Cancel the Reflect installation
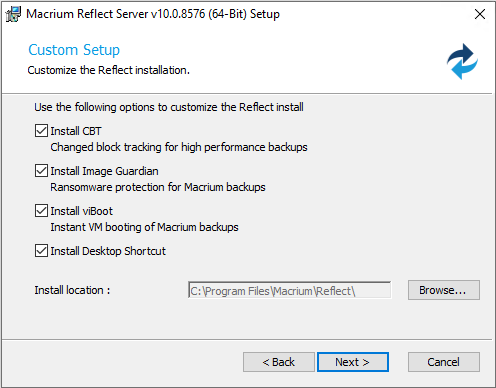The height and width of the screenshot is (388, 496). click(444, 362)
